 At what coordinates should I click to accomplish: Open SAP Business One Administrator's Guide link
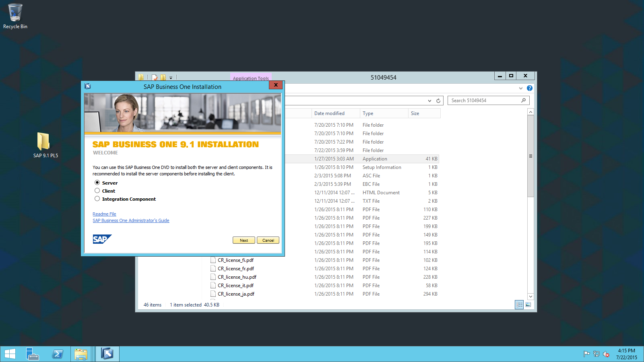pyautogui.click(x=131, y=220)
